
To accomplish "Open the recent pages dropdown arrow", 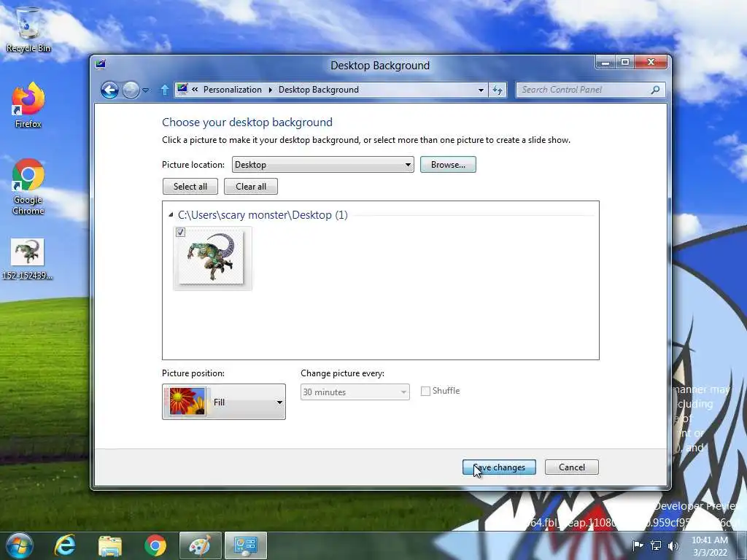I will [x=146, y=90].
